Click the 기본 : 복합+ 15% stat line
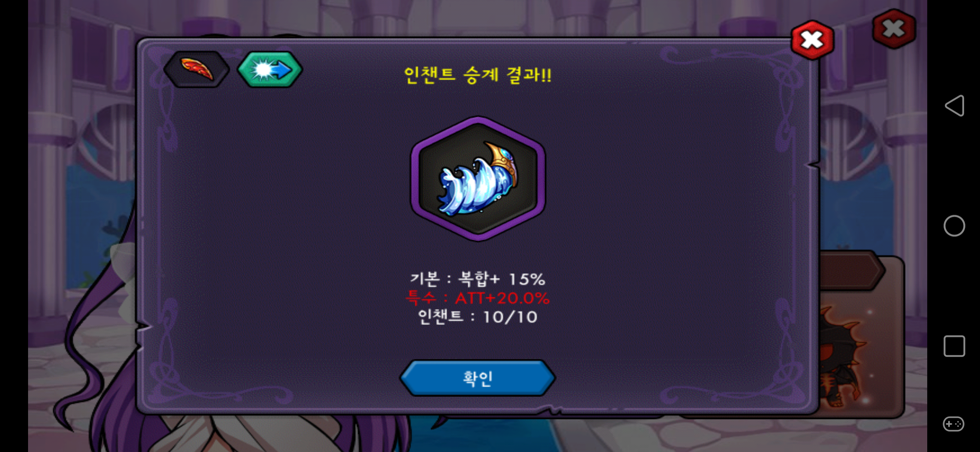This screenshot has width=980, height=452. coord(478,279)
